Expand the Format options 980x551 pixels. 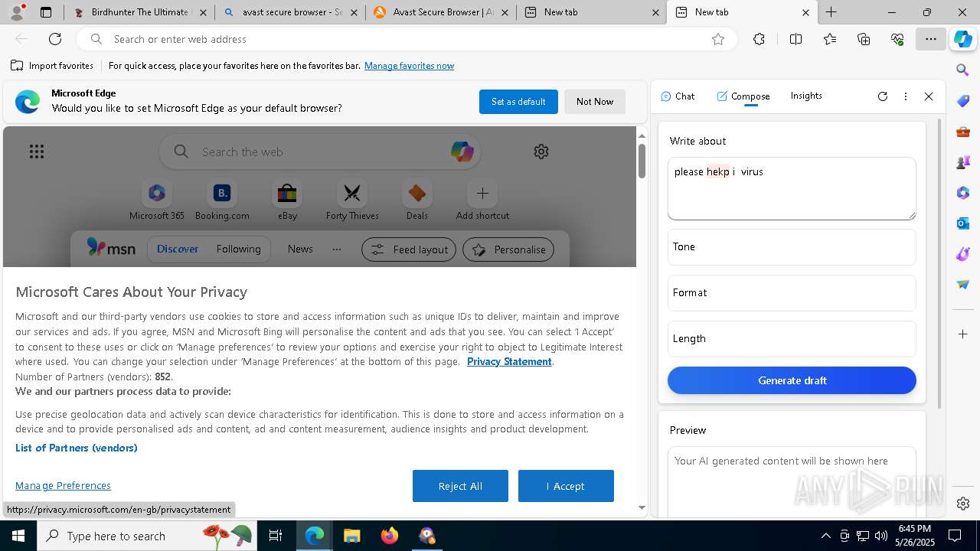tap(792, 292)
